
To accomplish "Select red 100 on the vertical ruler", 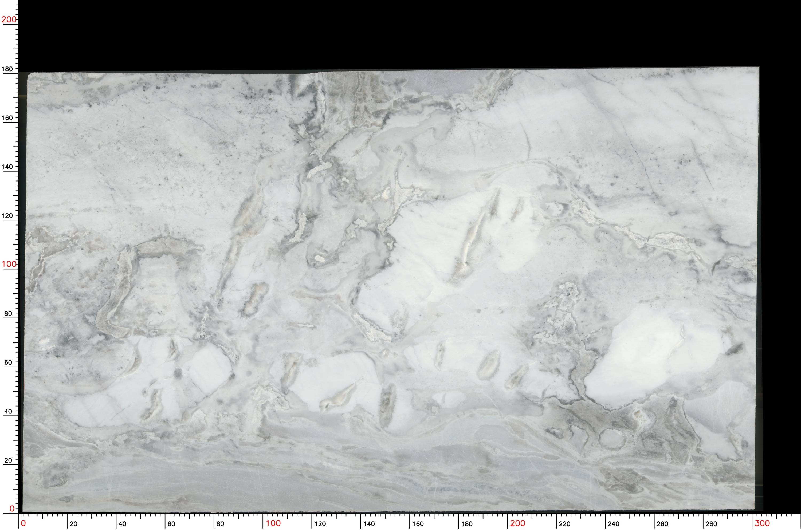I will click(x=9, y=264).
